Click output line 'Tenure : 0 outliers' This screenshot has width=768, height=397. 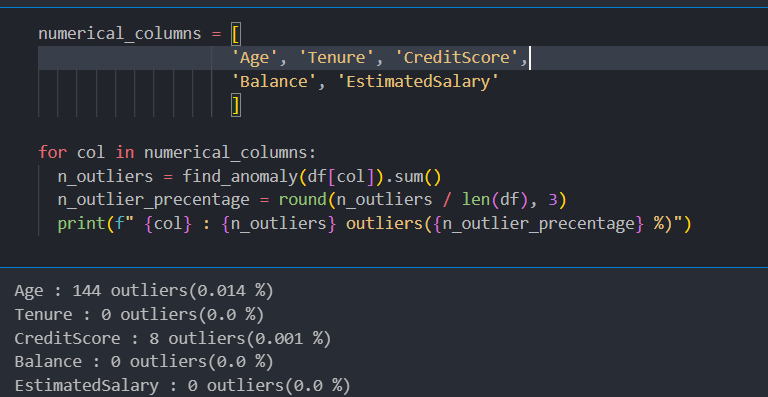139,314
